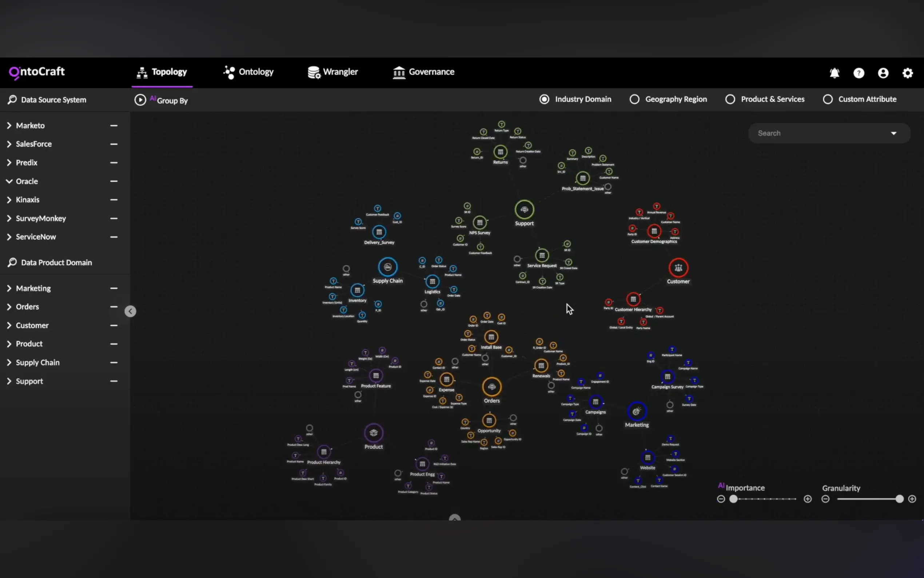Select the Orders domain node in graph
This screenshot has width=924, height=578.
pos(491,387)
